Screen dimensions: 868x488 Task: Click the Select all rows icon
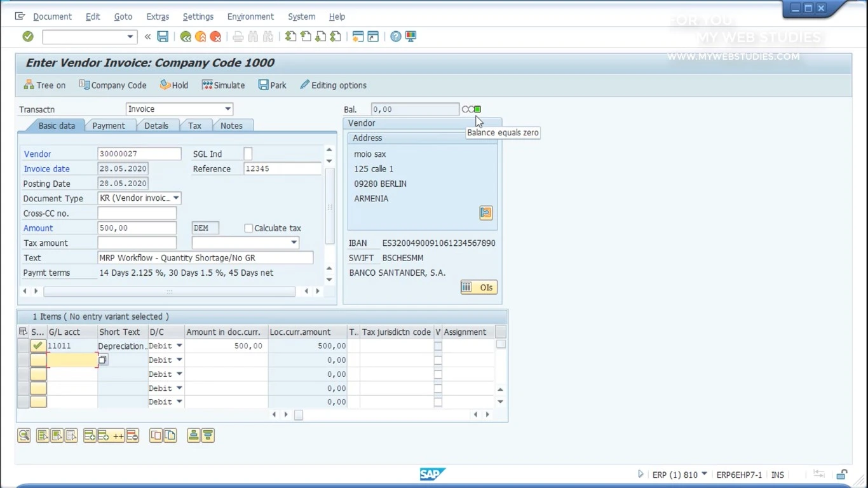tap(43, 435)
